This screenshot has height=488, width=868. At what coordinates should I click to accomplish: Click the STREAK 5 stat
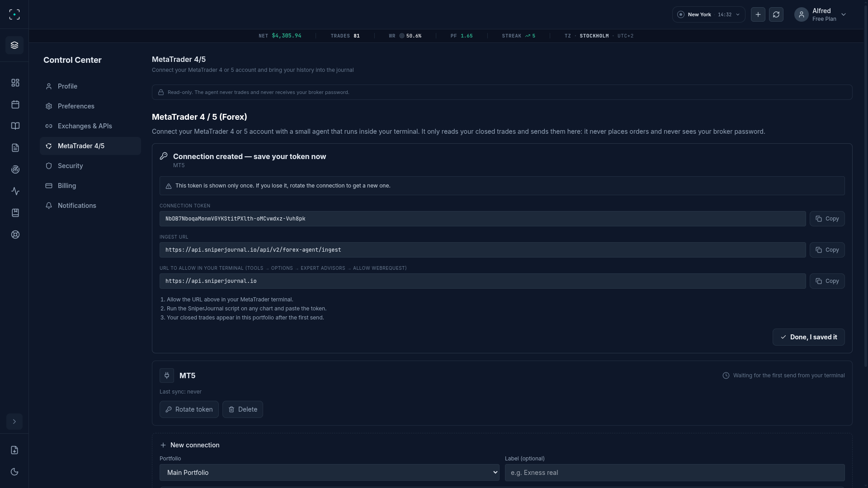pos(519,36)
